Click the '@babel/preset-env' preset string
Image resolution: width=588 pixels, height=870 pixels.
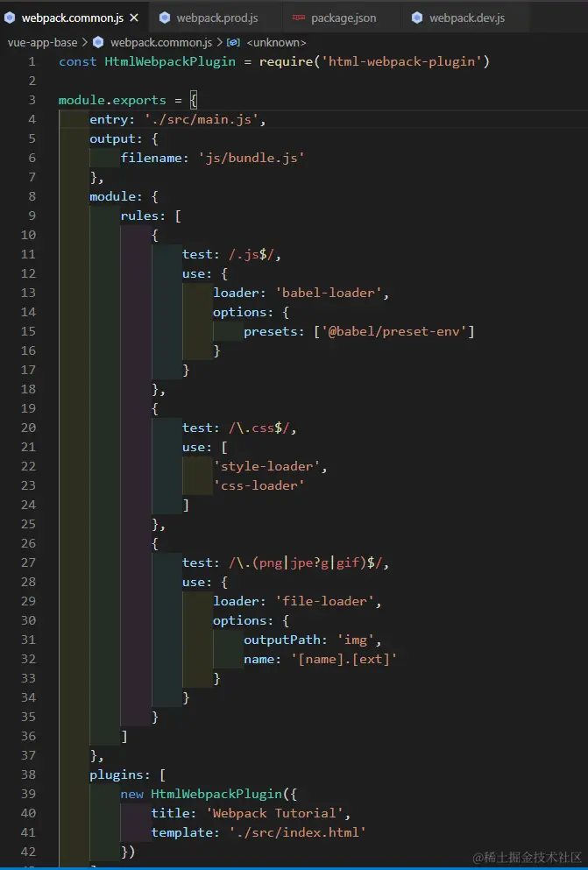(x=393, y=332)
